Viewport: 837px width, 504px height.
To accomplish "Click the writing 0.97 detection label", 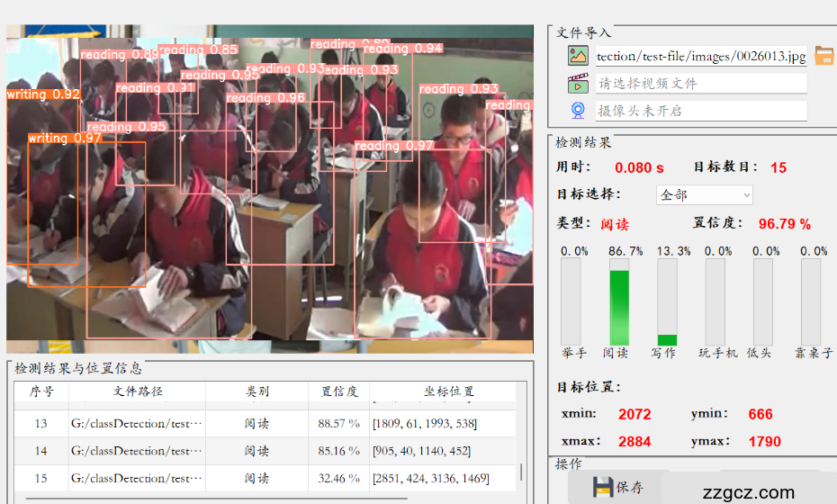I will [x=65, y=139].
